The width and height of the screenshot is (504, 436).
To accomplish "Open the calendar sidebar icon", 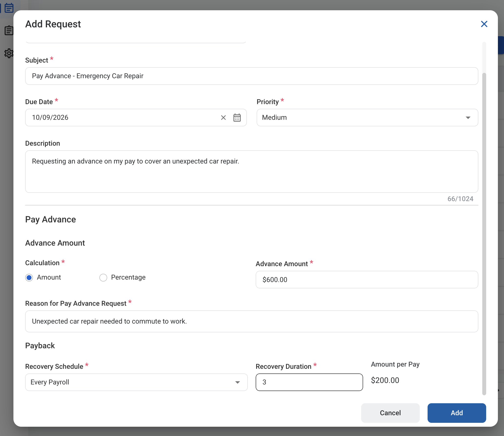I will click(x=9, y=8).
